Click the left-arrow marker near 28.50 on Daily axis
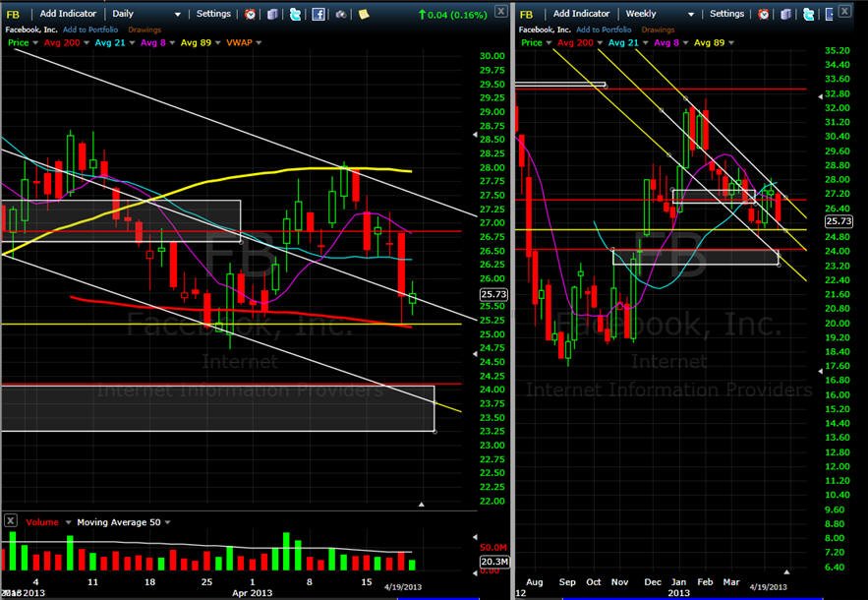This screenshot has width=868, height=600. point(475,135)
